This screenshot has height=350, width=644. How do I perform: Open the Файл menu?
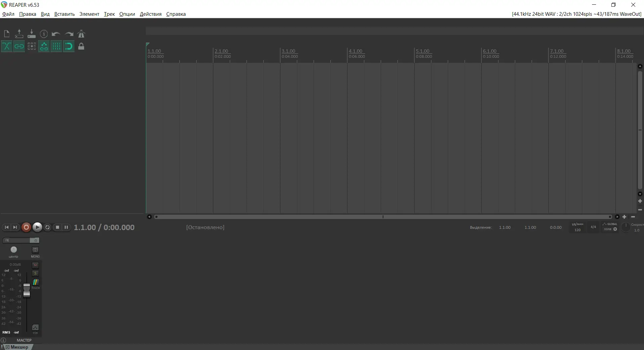8,14
